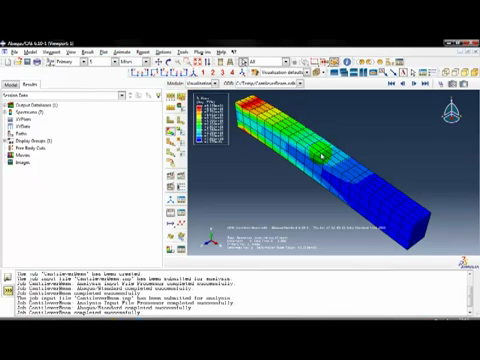This screenshot has height=360, width=480.
Task: Open the File menu
Action: pos(14,52)
